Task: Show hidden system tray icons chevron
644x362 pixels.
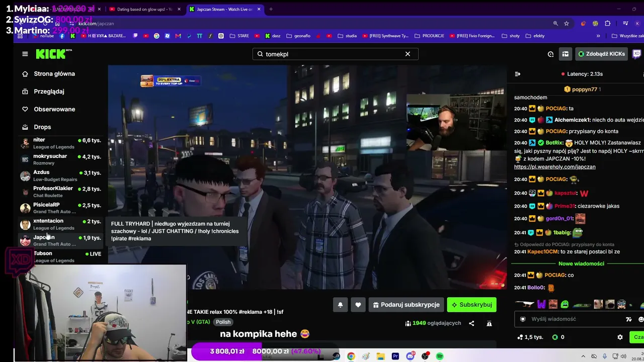Action: [x=583, y=356]
